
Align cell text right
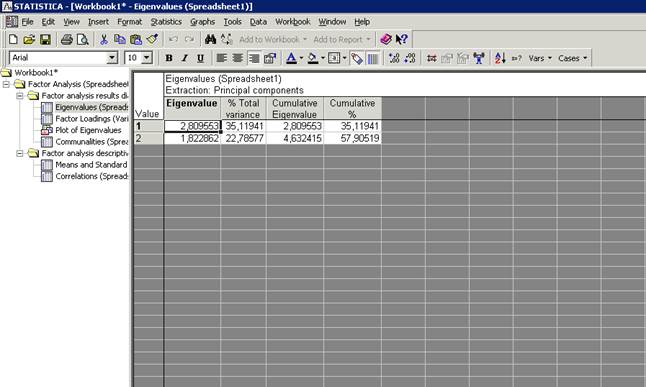[254, 58]
